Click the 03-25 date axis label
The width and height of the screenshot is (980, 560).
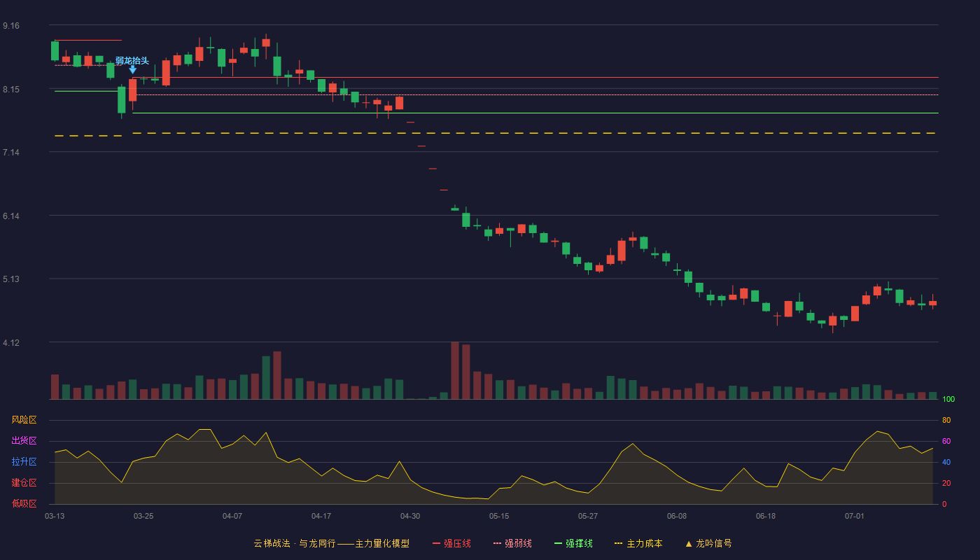point(143,516)
